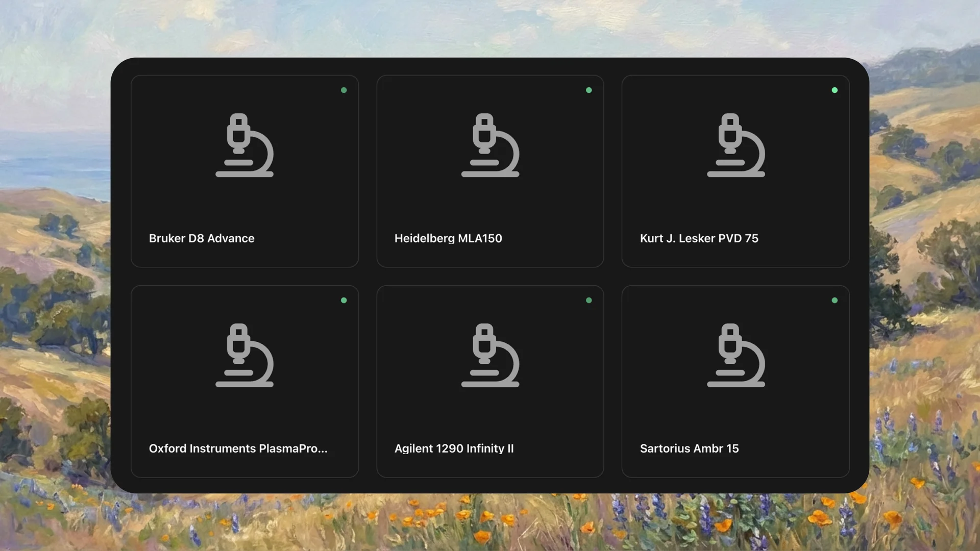
Task: Select the Bruker D8 Advance microscope icon
Action: point(245,146)
